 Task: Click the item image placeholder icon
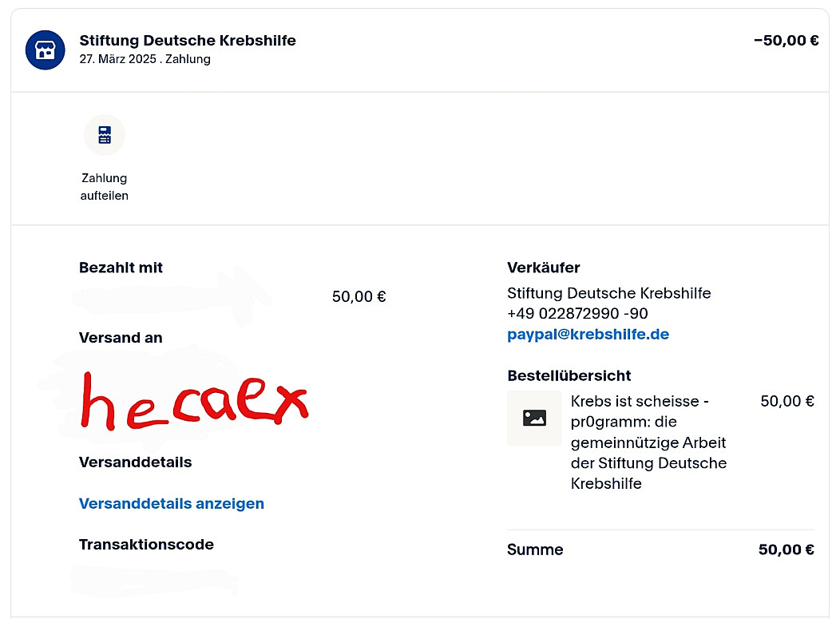[534, 418]
